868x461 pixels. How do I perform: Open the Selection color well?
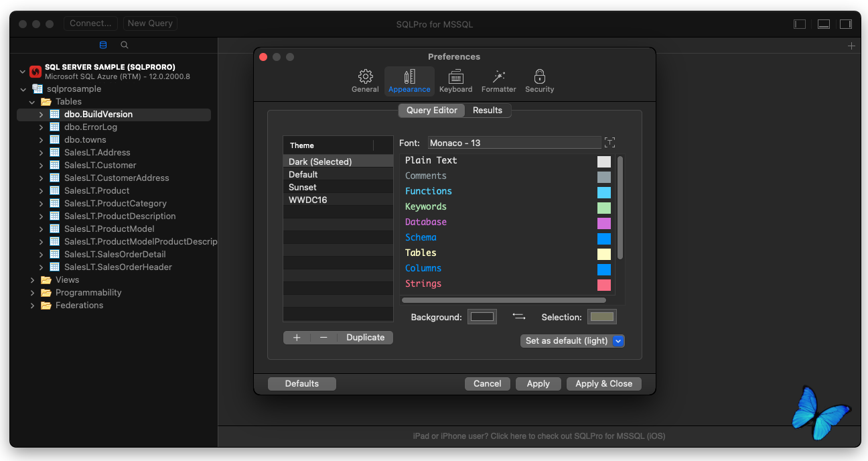tap(602, 317)
